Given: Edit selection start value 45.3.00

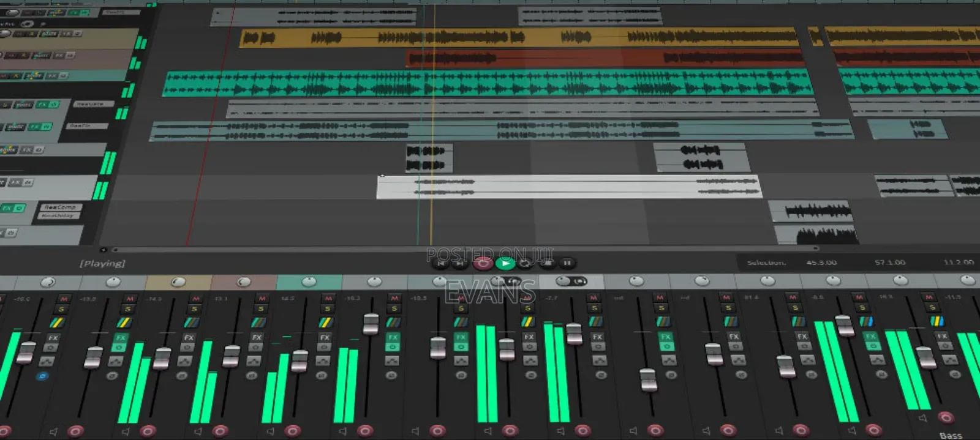Looking at the screenshot, I should click(x=821, y=262).
